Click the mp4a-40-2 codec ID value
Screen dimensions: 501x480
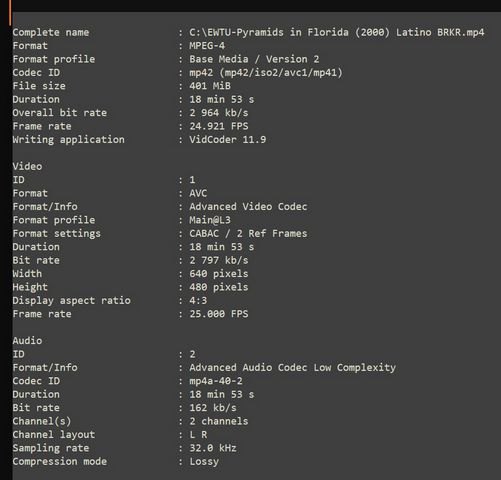pos(216,381)
